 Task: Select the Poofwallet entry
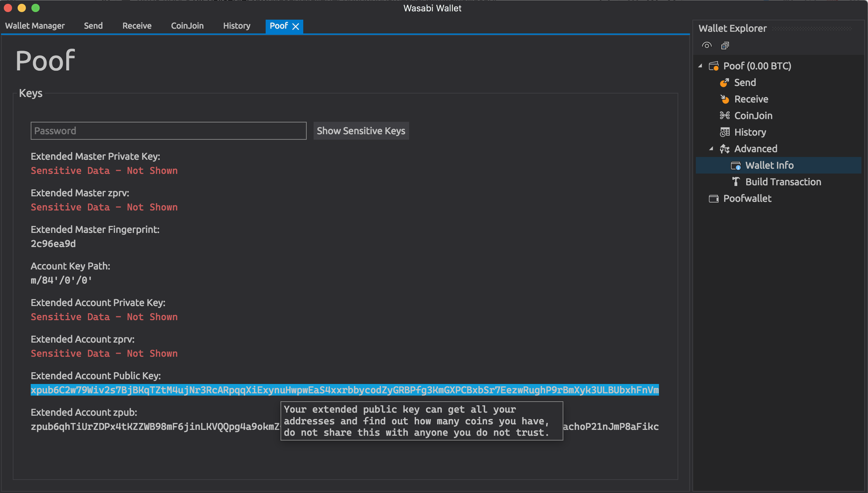(x=747, y=198)
